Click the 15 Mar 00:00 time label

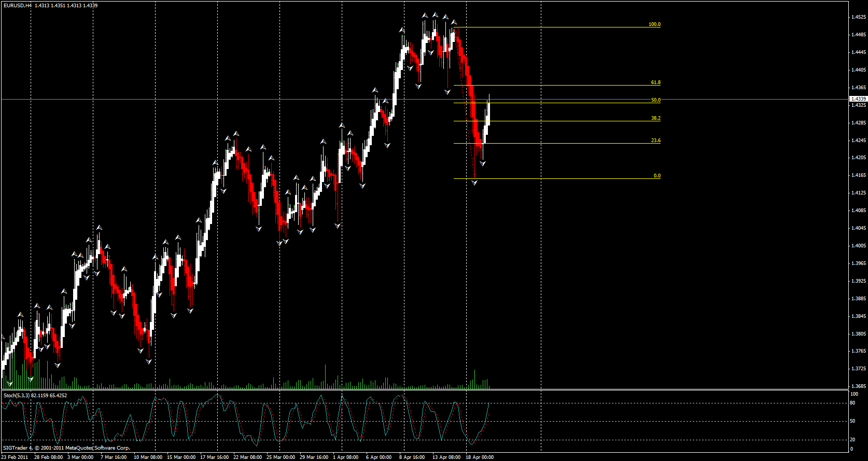pyautogui.click(x=181, y=457)
